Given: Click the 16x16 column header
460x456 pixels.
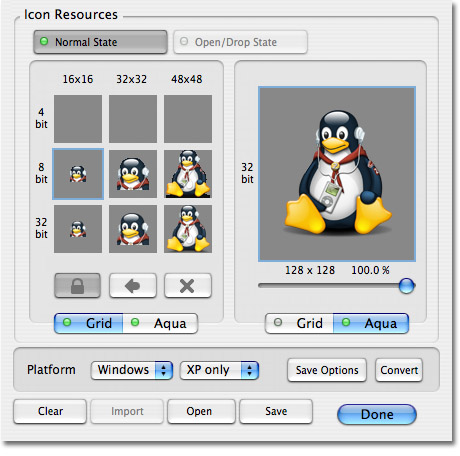Looking at the screenshot, I should pos(78,79).
